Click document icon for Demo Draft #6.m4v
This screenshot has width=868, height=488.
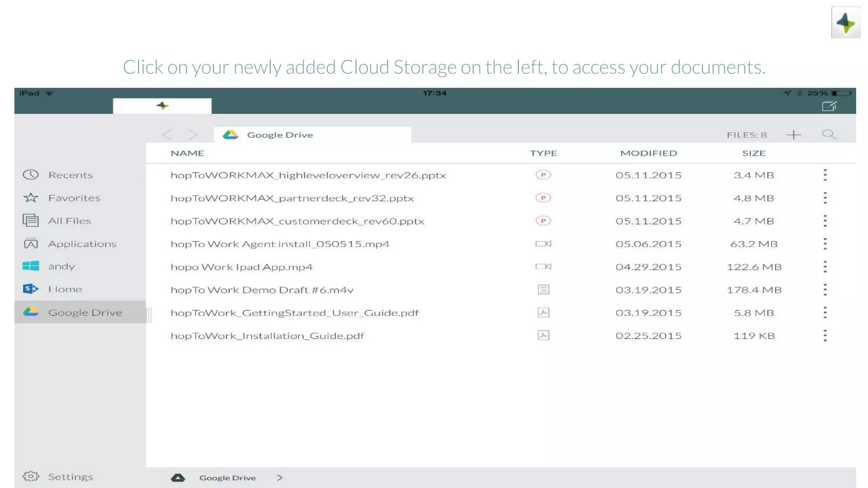click(x=543, y=290)
